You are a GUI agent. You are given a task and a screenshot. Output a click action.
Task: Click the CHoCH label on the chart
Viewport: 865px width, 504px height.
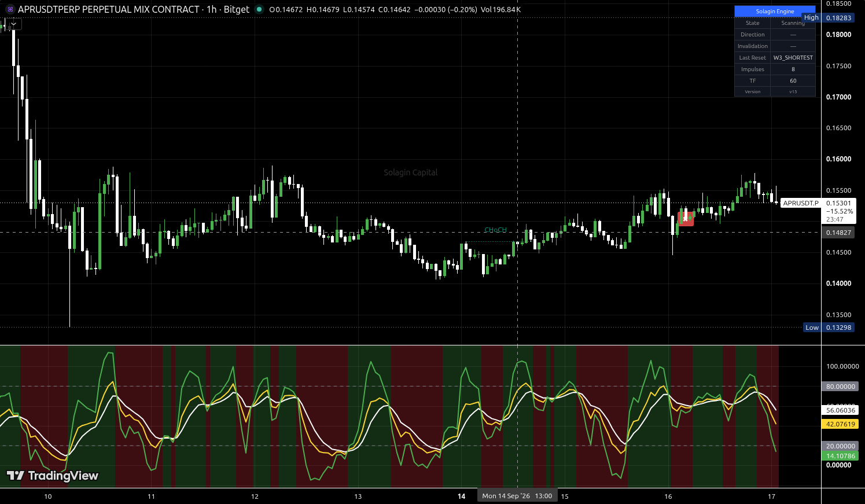[x=495, y=230]
